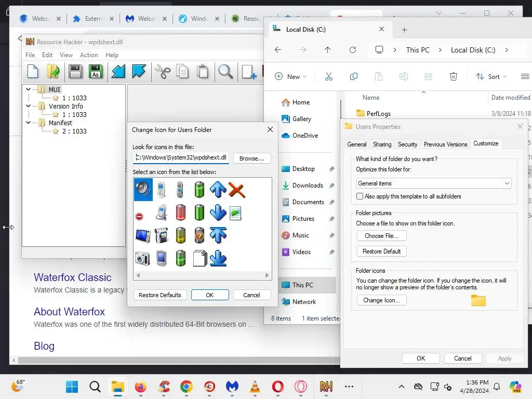
Task: Click the icon list horizontal scrollbar right arrow
Action: (x=267, y=275)
